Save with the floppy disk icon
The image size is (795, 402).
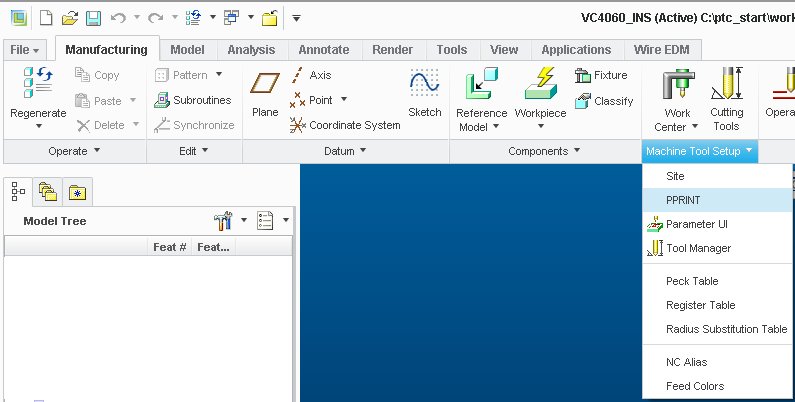point(93,19)
